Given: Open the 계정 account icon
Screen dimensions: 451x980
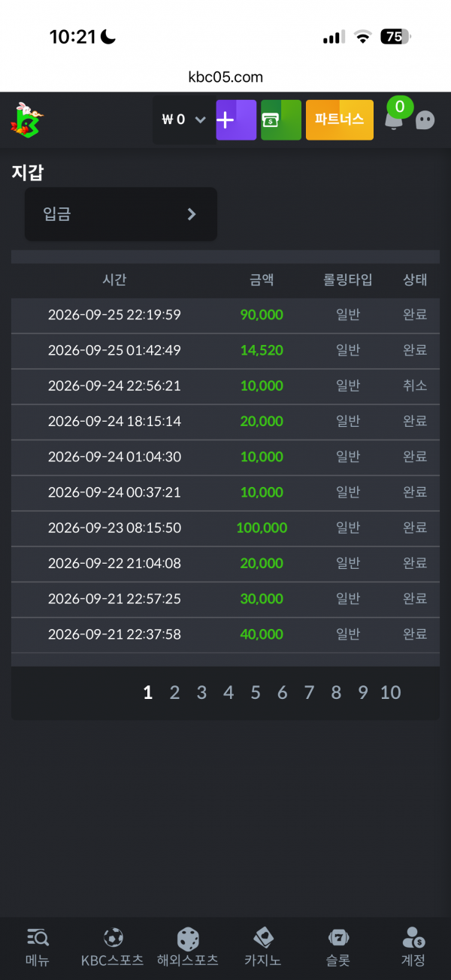Looking at the screenshot, I should pyautogui.click(x=413, y=947).
